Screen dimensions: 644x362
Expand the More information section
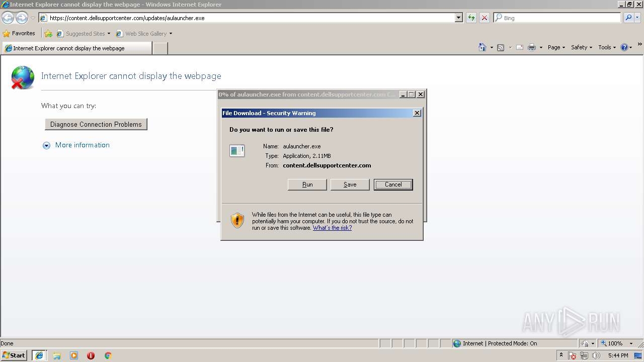point(76,145)
